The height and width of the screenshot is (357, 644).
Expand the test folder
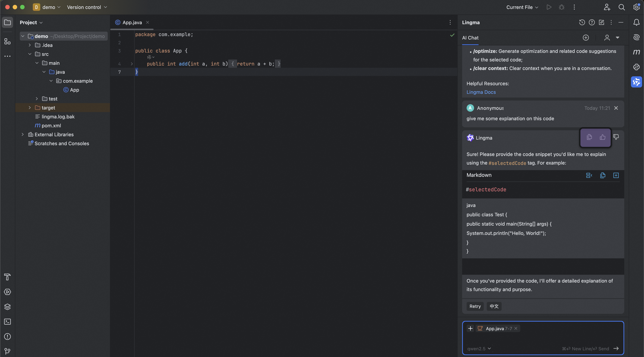(x=37, y=99)
